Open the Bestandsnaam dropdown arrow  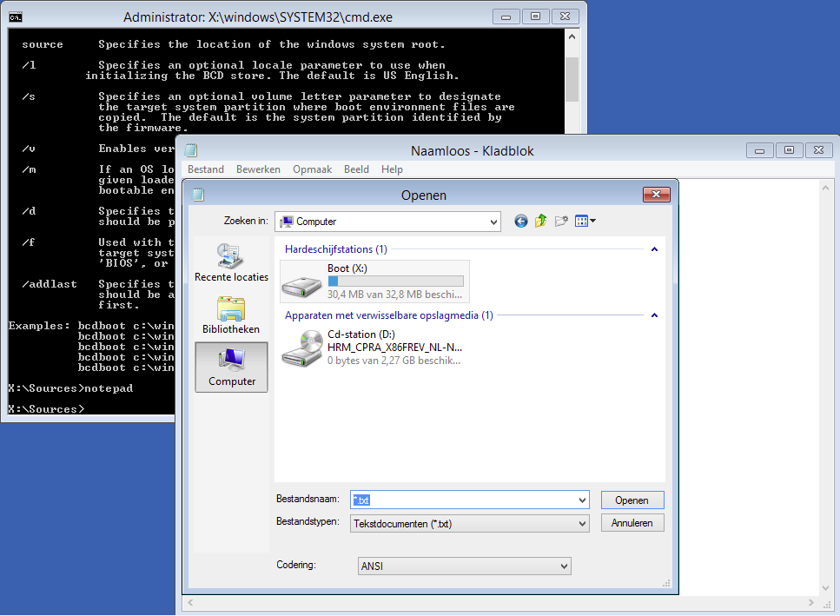pyautogui.click(x=582, y=500)
